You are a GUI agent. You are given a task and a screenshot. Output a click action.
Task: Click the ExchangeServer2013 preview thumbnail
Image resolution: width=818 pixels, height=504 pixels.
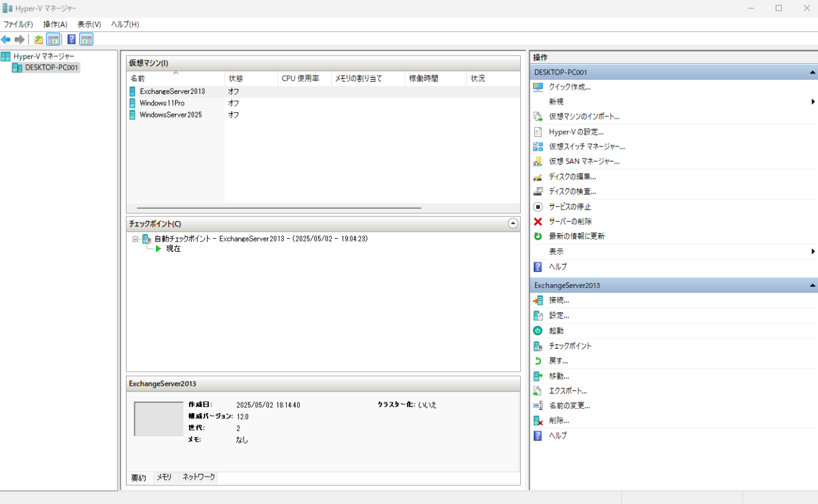click(158, 419)
